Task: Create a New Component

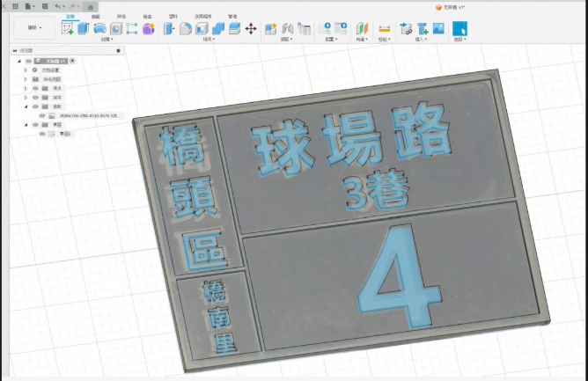Action: pyautogui.click(x=270, y=28)
